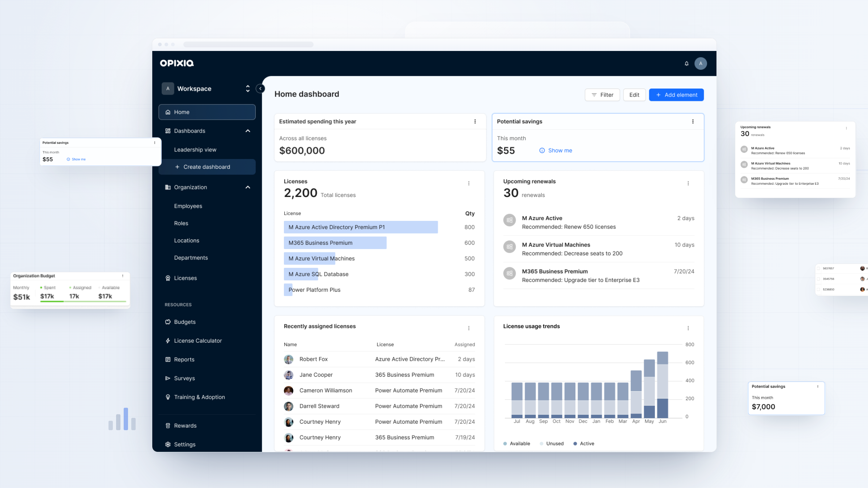The height and width of the screenshot is (488, 868).
Task: Click Cameron Williamson's avatar
Action: 289,390
